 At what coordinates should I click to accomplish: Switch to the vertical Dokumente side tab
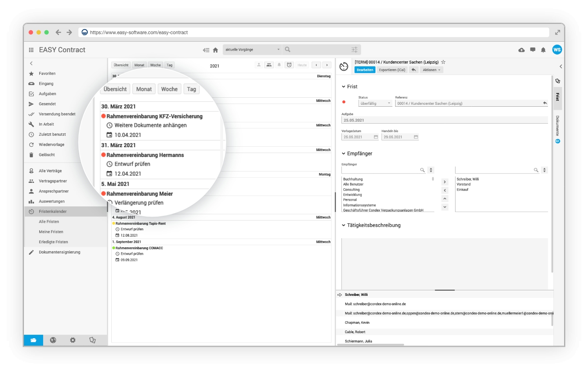click(x=557, y=129)
